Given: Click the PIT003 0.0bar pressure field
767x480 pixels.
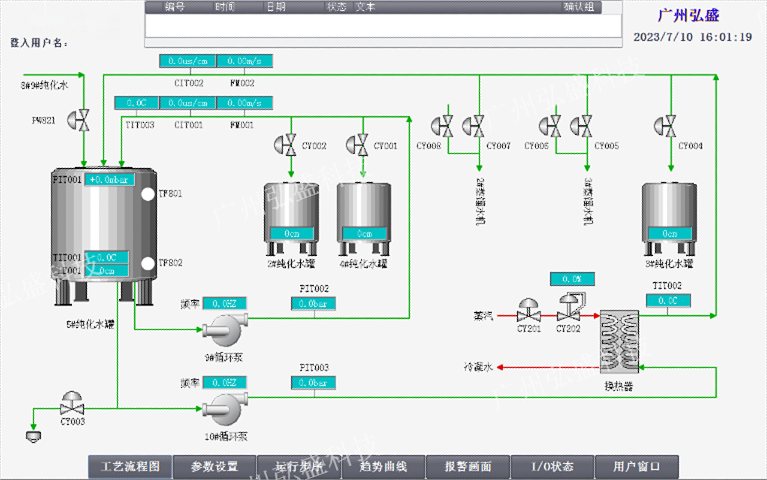Looking at the screenshot, I should [314, 383].
